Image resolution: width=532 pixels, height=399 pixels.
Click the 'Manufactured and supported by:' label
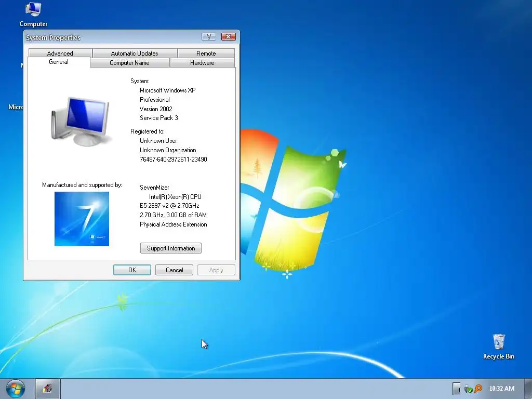click(x=82, y=185)
